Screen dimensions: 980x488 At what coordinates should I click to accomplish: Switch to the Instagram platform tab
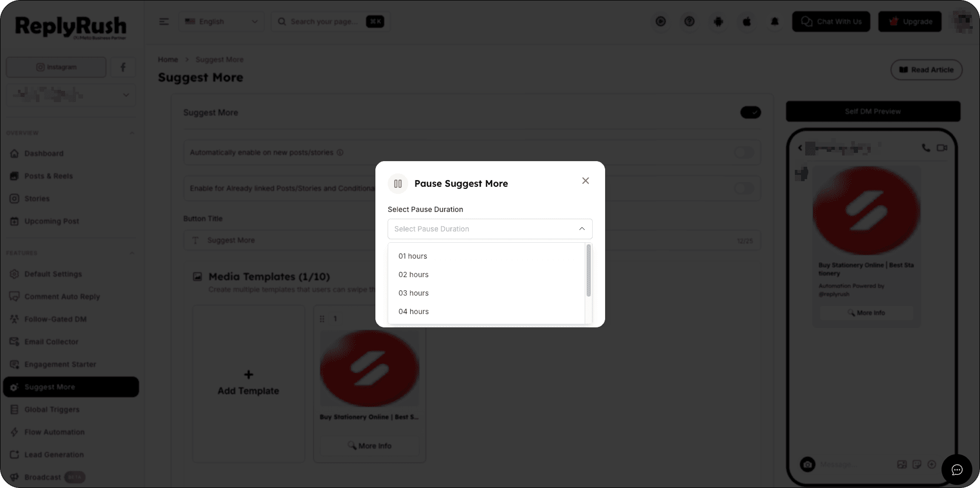click(x=56, y=67)
